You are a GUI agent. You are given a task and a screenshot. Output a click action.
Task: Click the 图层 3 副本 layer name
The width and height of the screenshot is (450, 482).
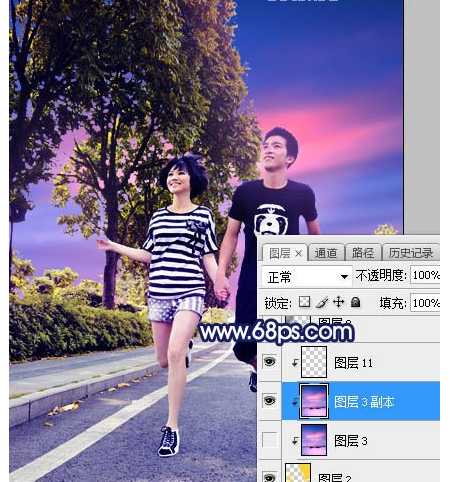[x=364, y=402]
